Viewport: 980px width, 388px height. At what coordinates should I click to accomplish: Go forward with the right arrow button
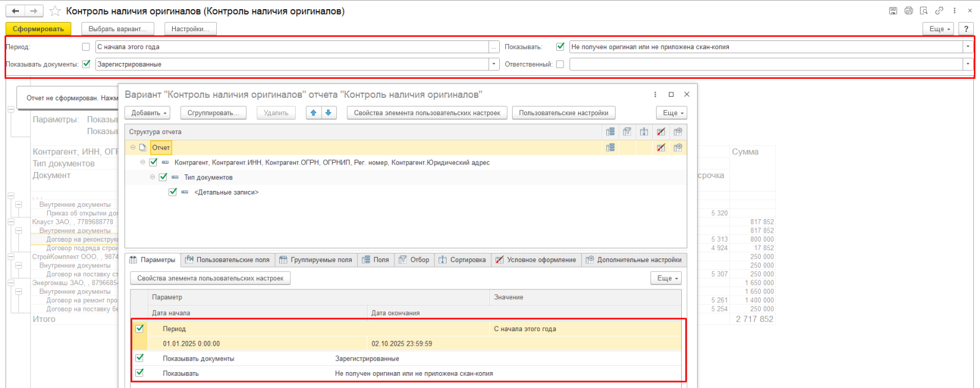[x=34, y=11]
